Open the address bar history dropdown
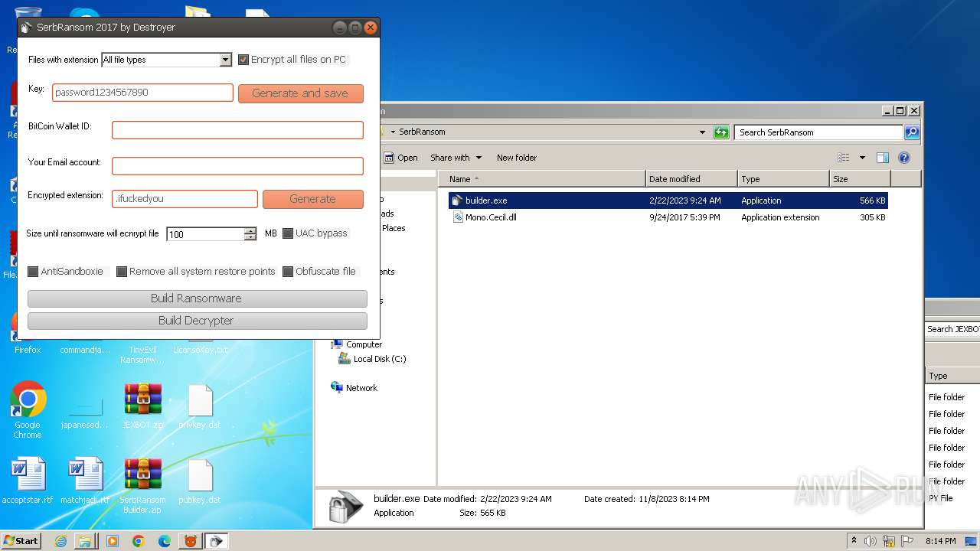 (x=702, y=132)
